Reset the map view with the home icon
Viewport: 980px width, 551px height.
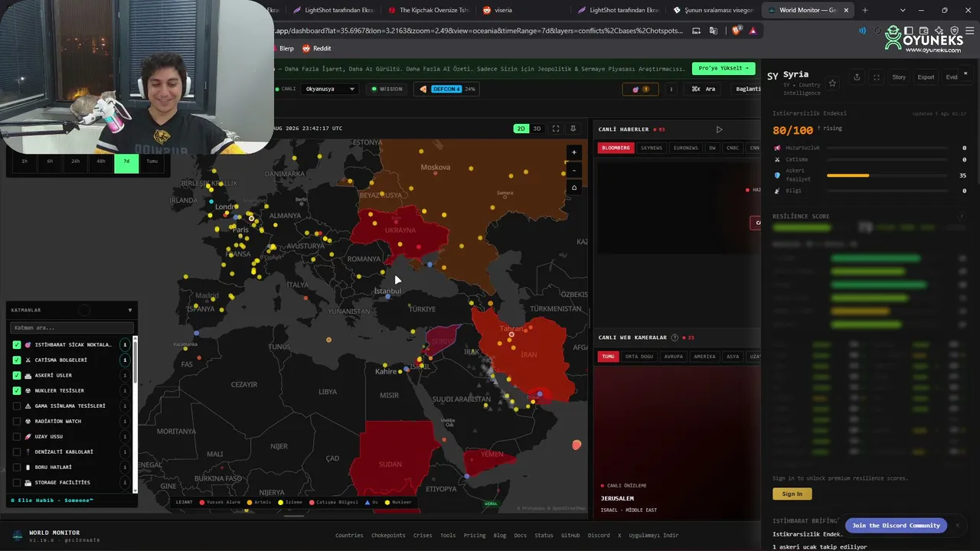pyautogui.click(x=574, y=187)
